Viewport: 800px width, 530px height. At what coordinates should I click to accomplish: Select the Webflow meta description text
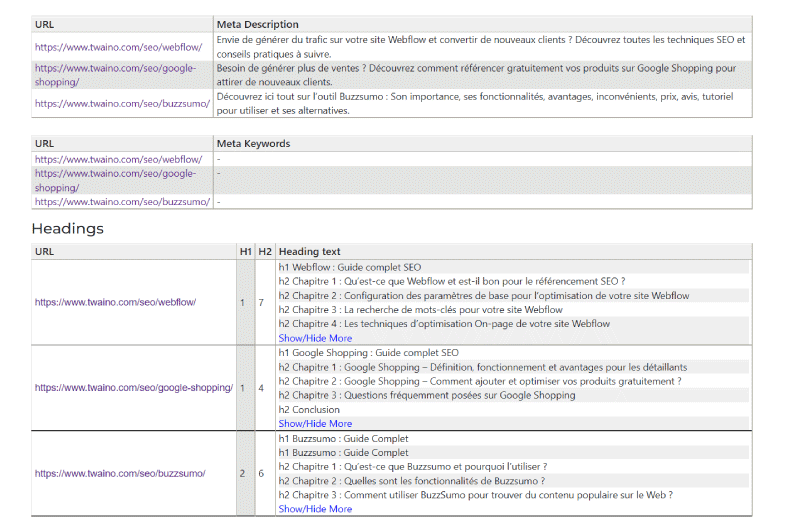click(x=481, y=47)
